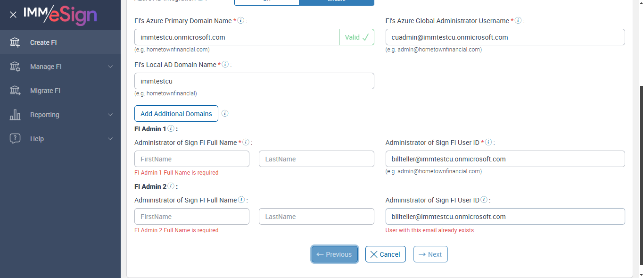Switch Azure AD Integration to Off

(266, 2)
